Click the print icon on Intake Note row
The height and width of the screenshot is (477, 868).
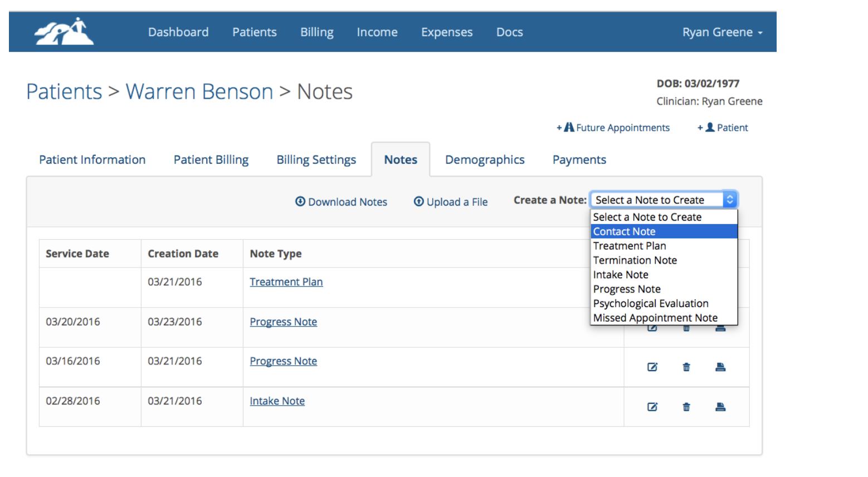[x=720, y=407]
